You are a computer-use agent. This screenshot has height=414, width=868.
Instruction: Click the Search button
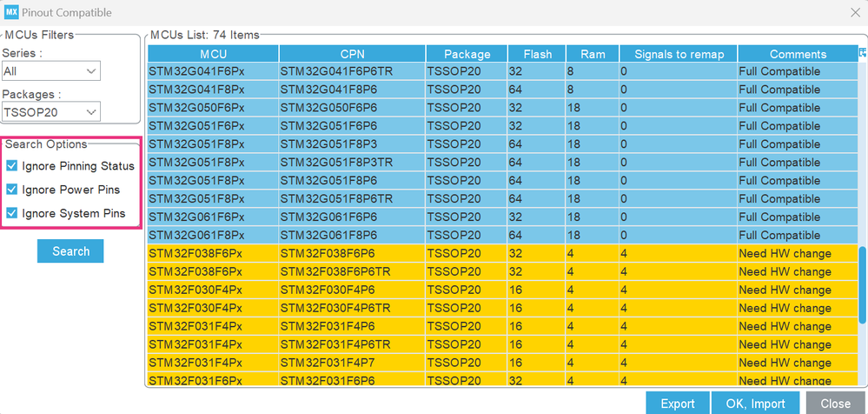pos(70,251)
